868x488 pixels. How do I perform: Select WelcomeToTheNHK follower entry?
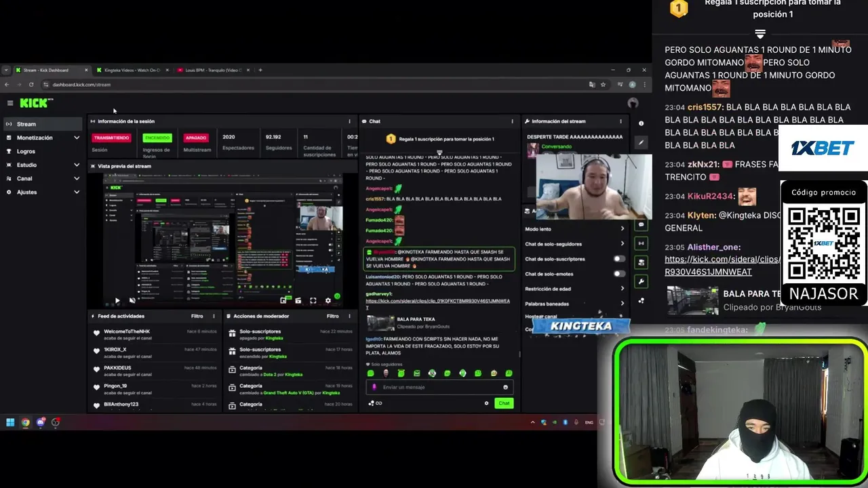[x=155, y=333]
